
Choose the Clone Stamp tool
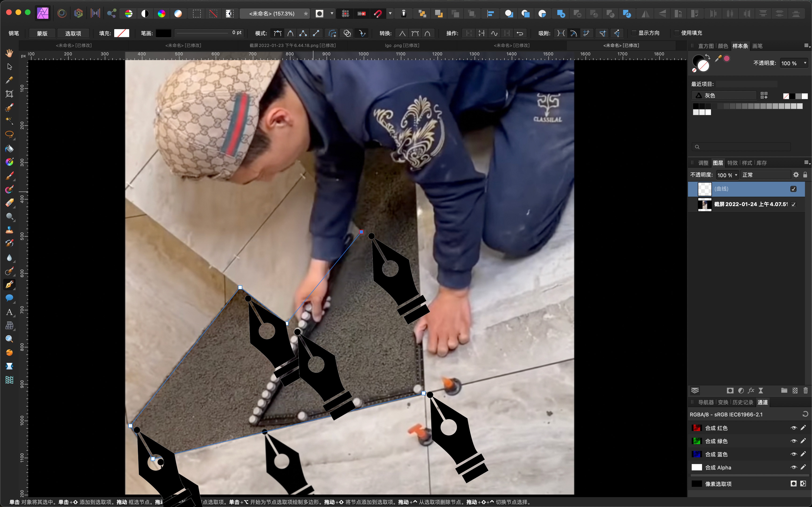(x=9, y=230)
